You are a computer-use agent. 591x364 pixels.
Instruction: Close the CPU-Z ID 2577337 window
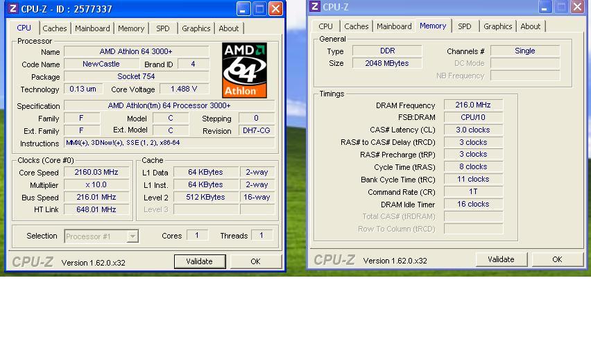pos(276,8)
